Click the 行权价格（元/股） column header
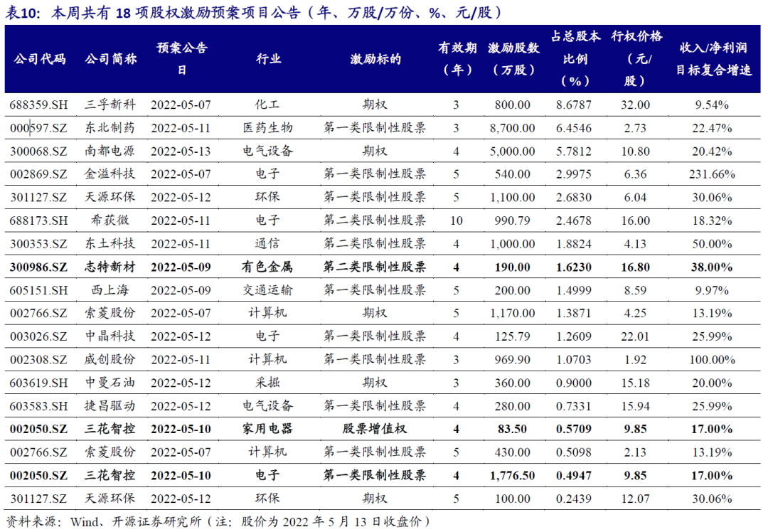The width and height of the screenshot is (768, 532). point(636,59)
